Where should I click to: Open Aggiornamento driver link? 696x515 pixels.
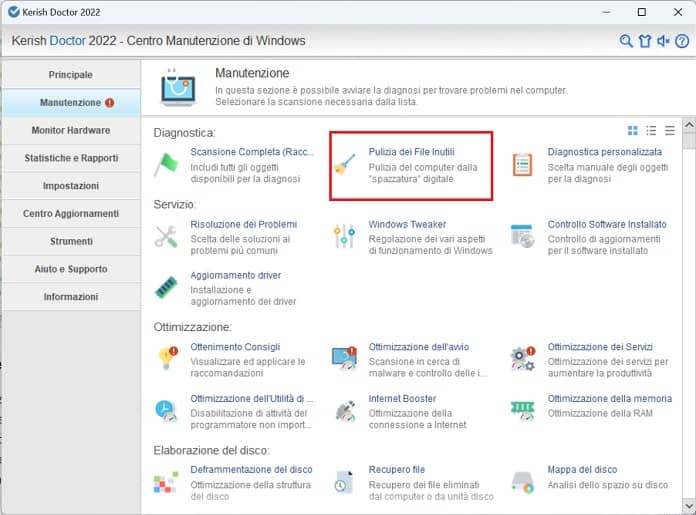[236, 275]
